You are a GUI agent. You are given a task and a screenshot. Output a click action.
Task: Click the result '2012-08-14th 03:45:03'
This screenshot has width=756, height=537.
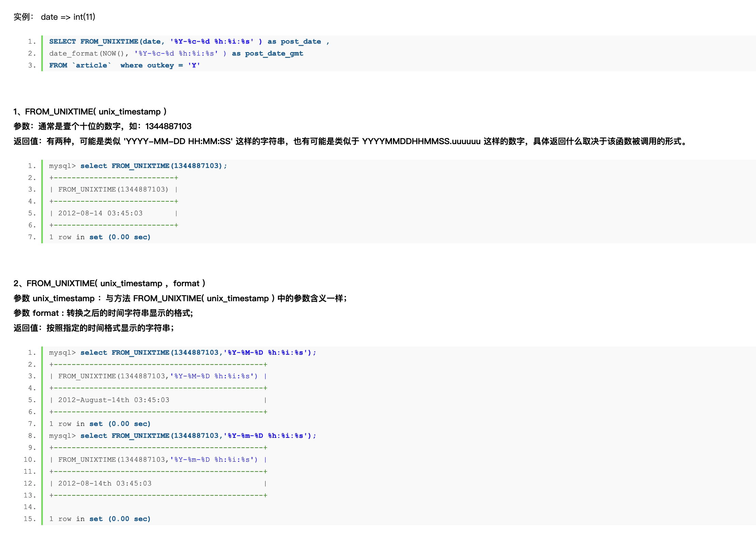click(x=105, y=484)
